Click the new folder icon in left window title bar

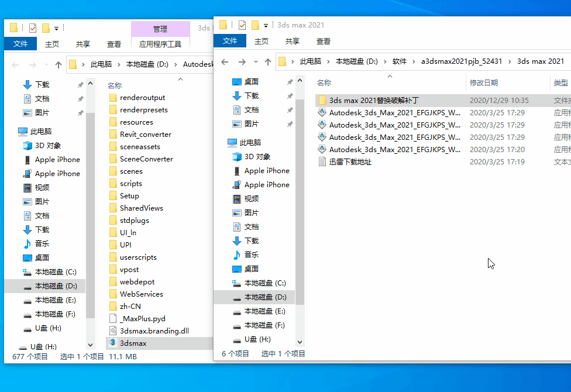pos(46,27)
